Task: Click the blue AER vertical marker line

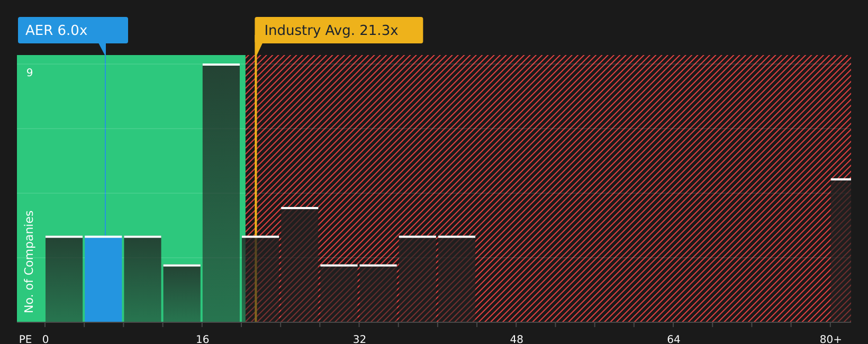Action: click(105, 146)
